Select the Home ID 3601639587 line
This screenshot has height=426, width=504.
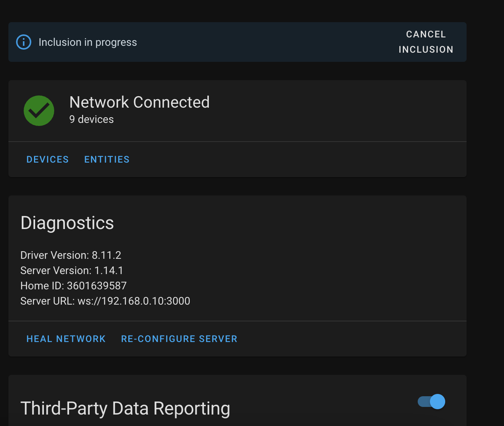pyautogui.click(x=73, y=286)
